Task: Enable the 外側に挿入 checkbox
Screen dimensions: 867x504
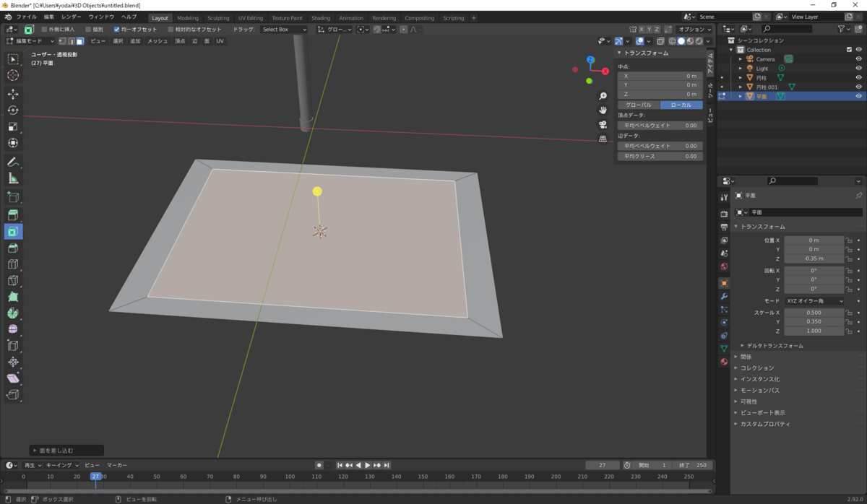Action: 44,30
